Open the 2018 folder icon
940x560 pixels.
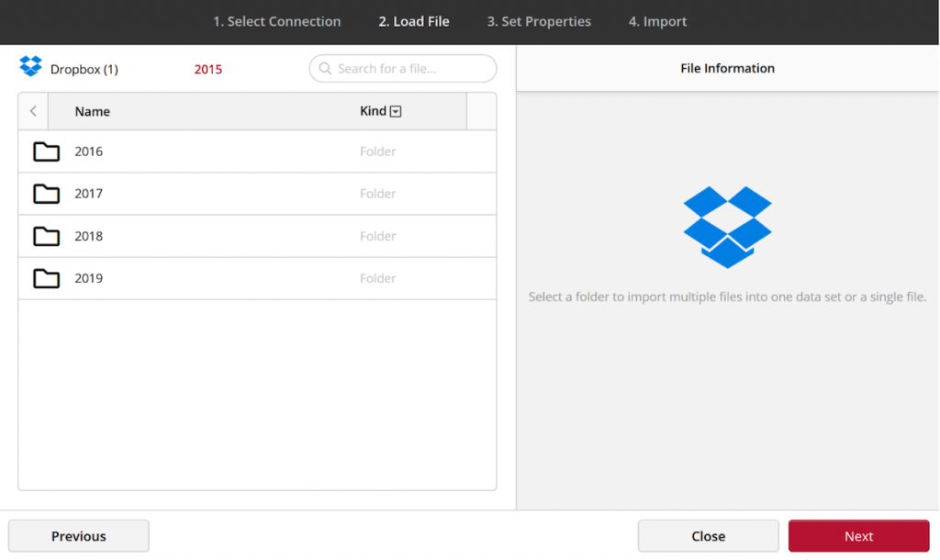point(46,236)
